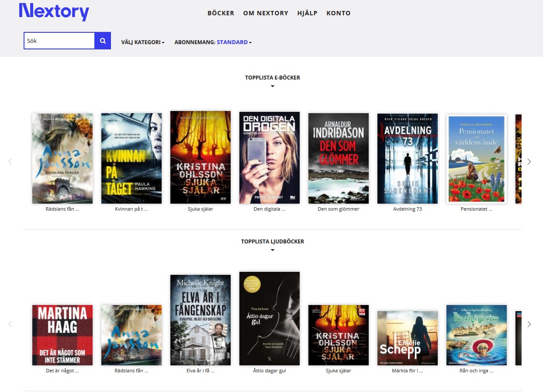This screenshot has height=392, width=543.
Task: Open the BÖCKER menu
Action: [x=221, y=13]
